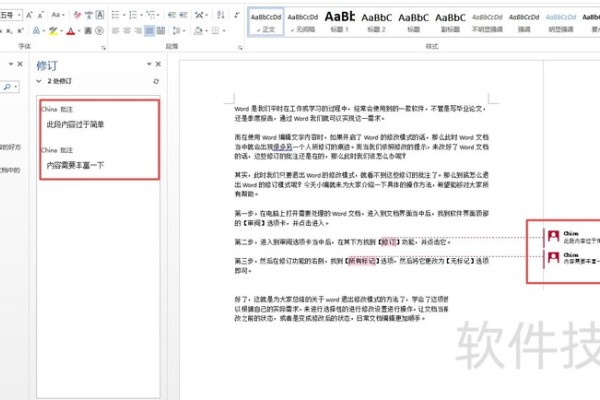Open the font size box showing 五号
Viewport: 600px width, 400px height.
(x=10, y=15)
